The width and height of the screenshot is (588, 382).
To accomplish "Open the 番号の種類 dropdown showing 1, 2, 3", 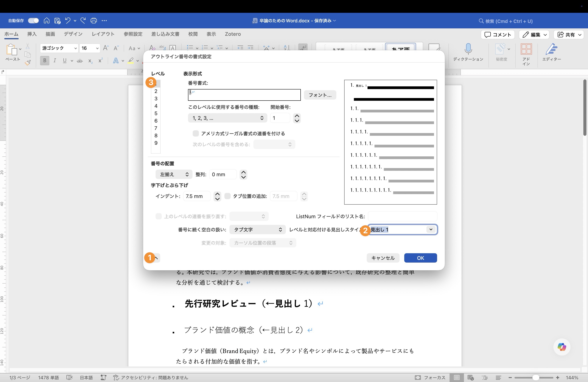I will (x=227, y=118).
